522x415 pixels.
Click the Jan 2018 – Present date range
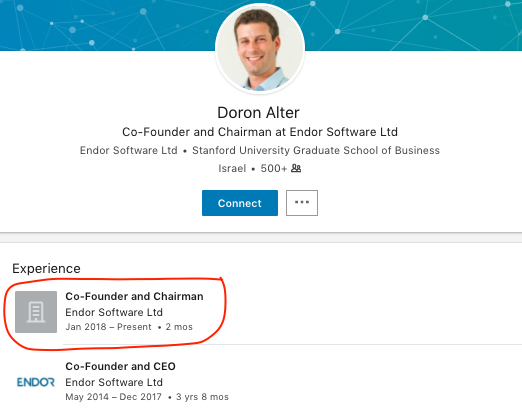pyautogui.click(x=108, y=327)
